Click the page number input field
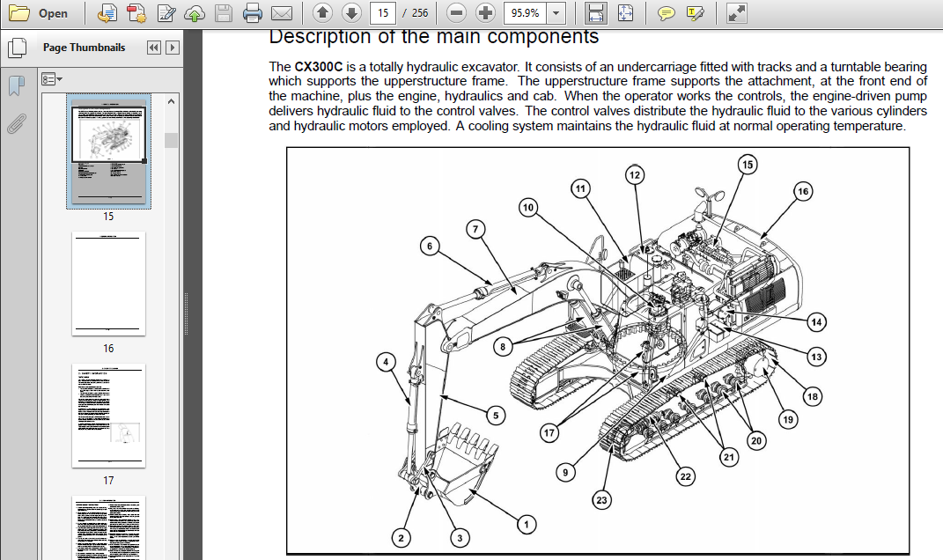The image size is (943, 560). 382,12
